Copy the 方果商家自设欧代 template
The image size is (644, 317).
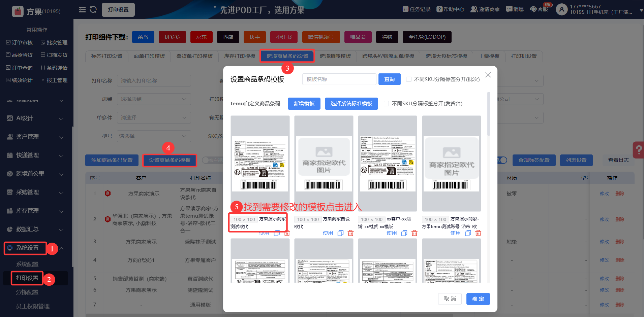341,233
